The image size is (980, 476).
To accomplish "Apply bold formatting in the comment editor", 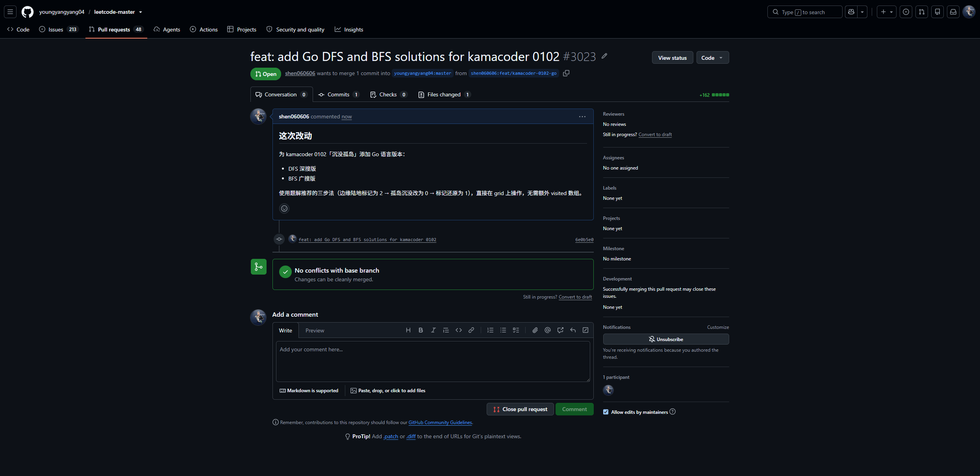I will click(x=421, y=330).
